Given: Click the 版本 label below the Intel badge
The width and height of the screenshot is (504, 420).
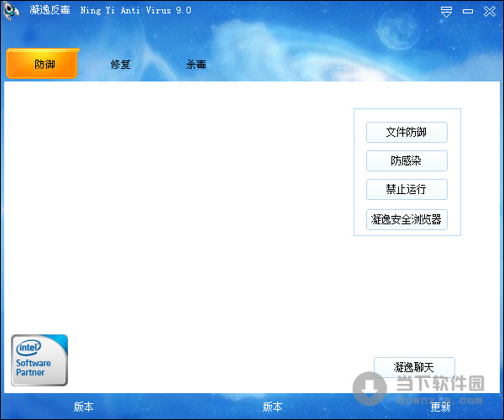Looking at the screenshot, I should click(x=83, y=407).
